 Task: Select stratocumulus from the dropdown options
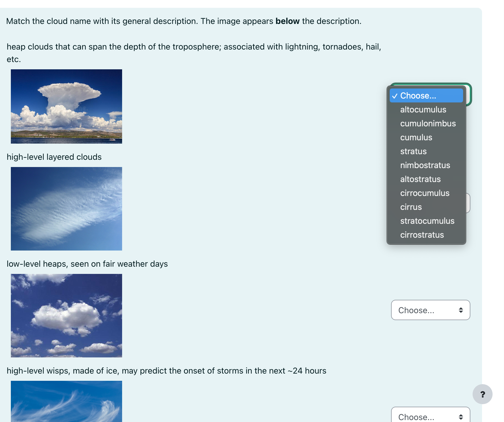[x=427, y=221]
